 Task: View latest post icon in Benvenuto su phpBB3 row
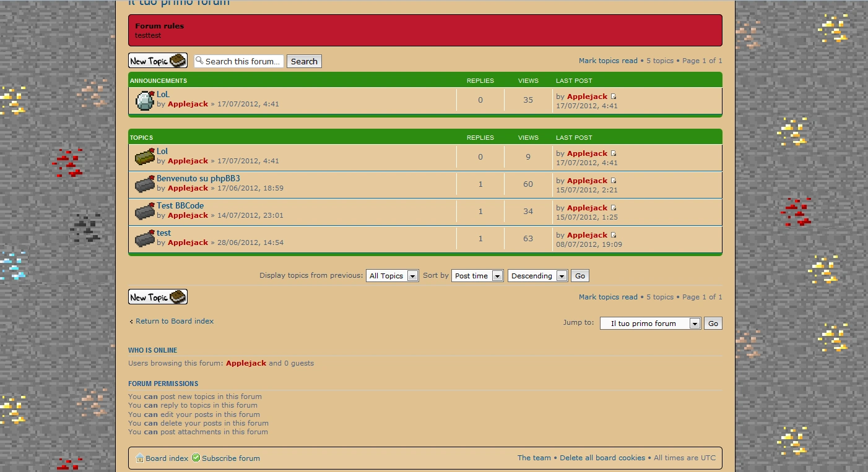click(614, 181)
